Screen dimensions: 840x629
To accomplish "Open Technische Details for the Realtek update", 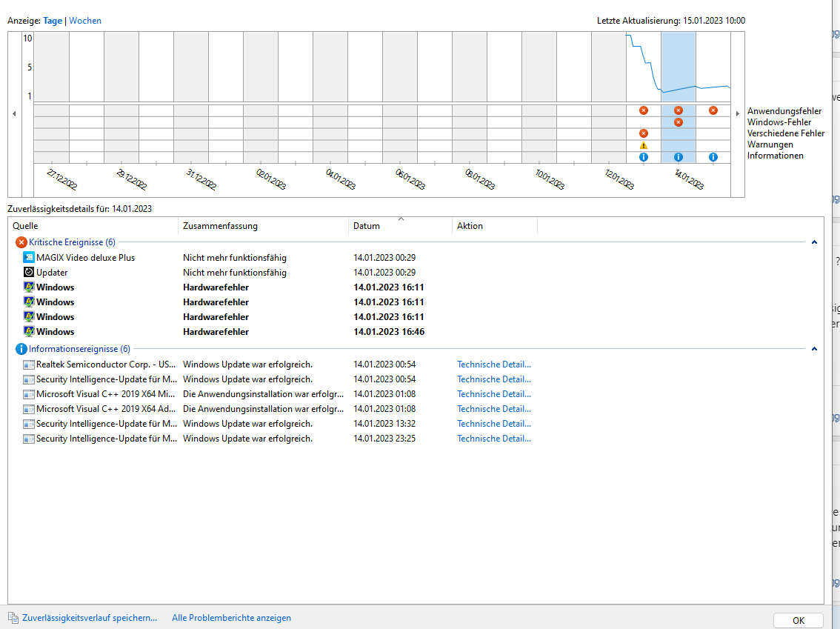I will tap(493, 364).
